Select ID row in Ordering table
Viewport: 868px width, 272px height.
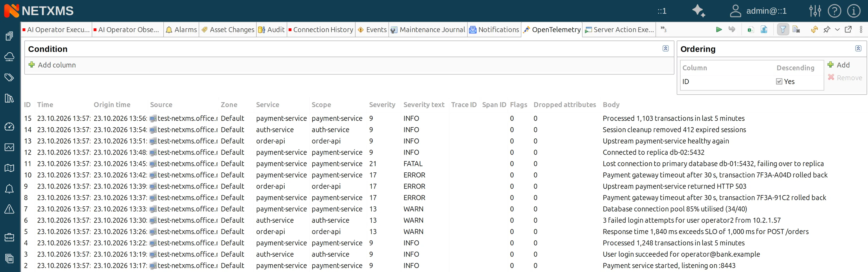pos(752,81)
